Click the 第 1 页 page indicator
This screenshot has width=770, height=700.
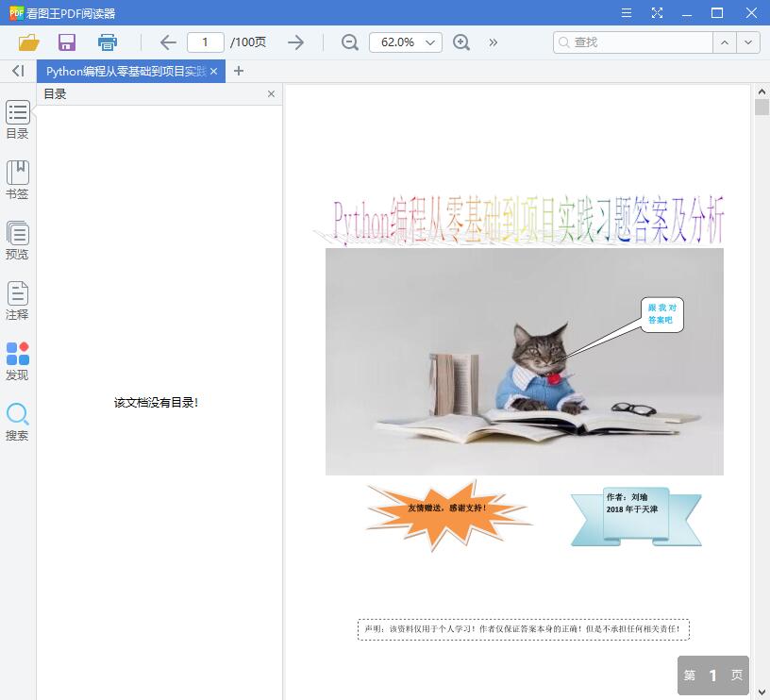pos(713,675)
